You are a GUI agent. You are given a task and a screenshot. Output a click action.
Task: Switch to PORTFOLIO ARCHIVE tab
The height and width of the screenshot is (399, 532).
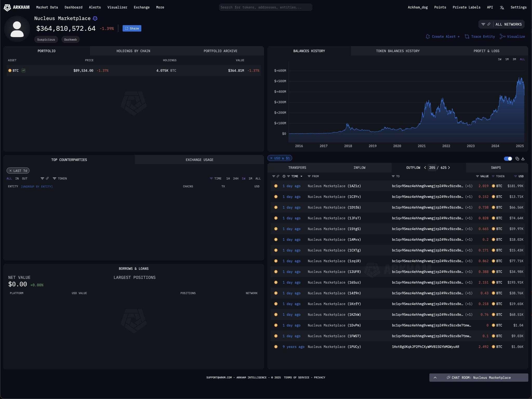pyautogui.click(x=220, y=51)
